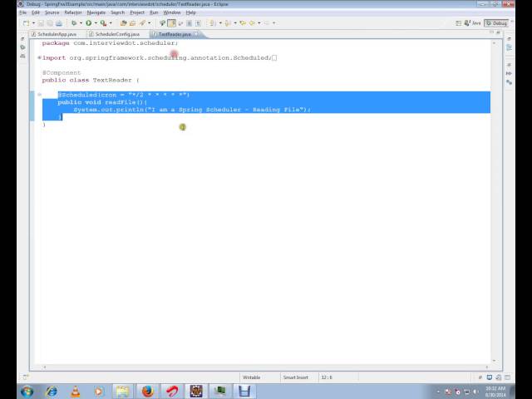Switch to the SchedulerApp.java tab
532x399 pixels.
(x=54, y=34)
